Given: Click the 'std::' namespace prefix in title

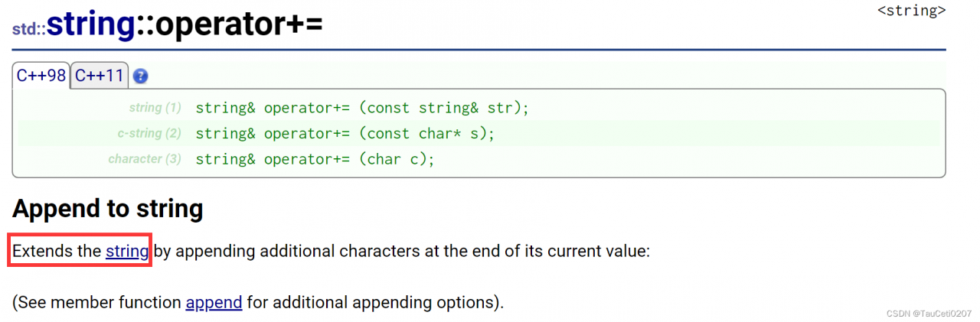Looking at the screenshot, I should point(28,30).
